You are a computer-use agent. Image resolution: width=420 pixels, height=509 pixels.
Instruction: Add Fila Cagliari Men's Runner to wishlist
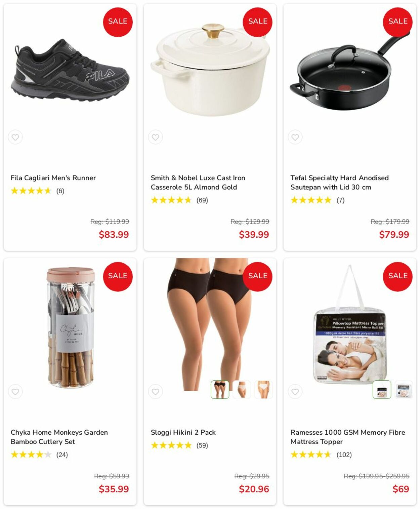[x=15, y=137]
